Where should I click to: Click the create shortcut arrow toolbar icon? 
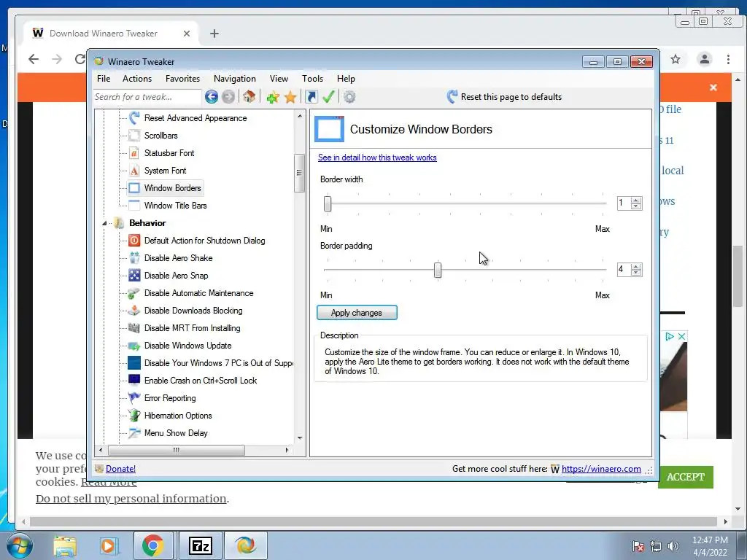pyautogui.click(x=311, y=97)
